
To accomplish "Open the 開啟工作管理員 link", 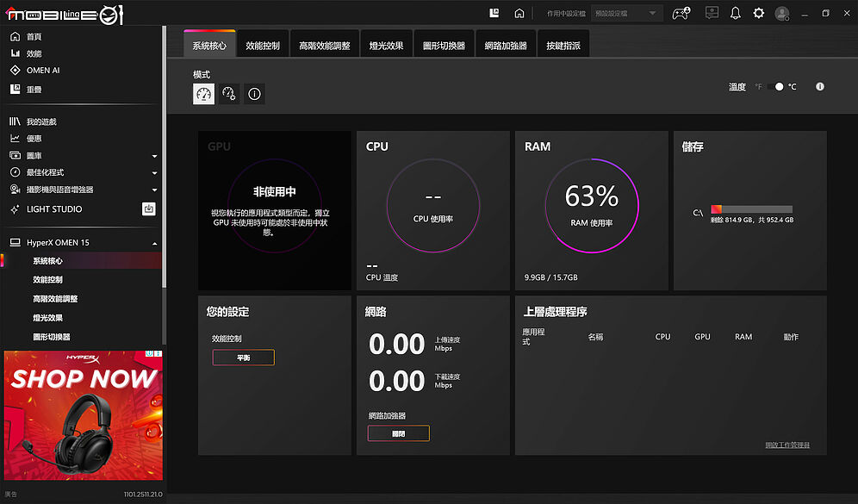I will (787, 445).
